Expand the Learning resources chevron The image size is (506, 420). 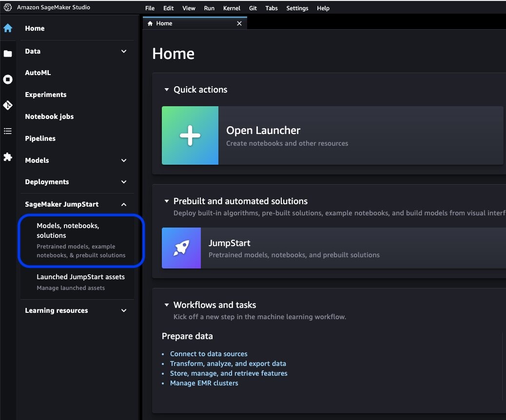[x=124, y=311]
